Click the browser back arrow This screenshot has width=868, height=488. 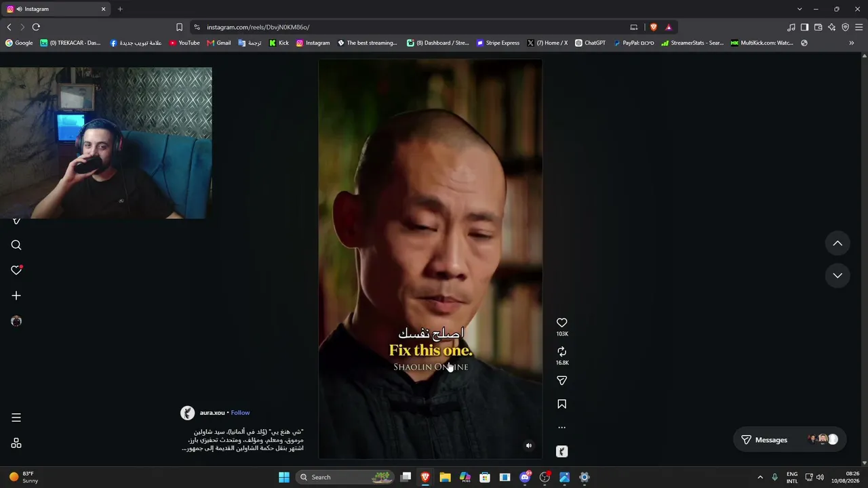coord(9,27)
